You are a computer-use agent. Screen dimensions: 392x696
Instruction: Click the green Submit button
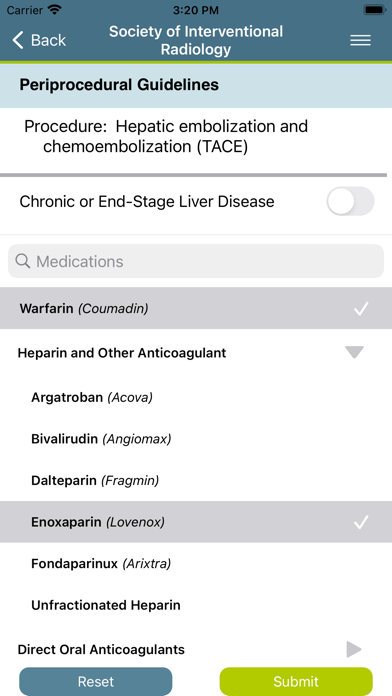click(296, 681)
